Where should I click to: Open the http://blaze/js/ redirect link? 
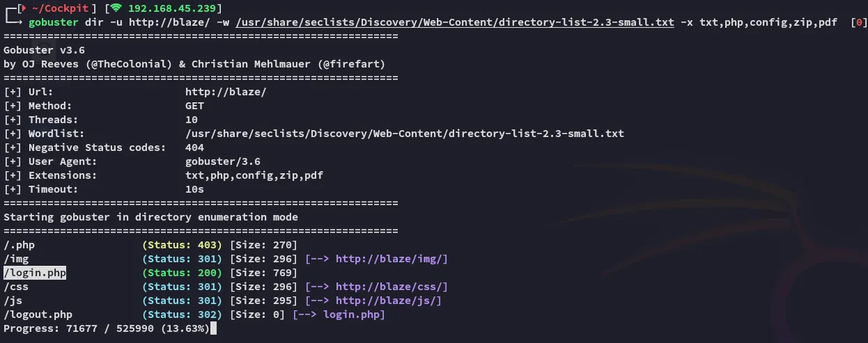pyautogui.click(x=389, y=301)
